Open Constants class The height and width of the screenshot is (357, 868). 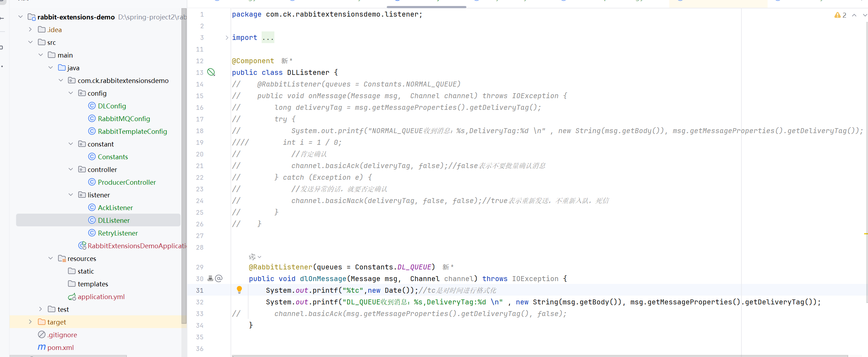tap(113, 157)
